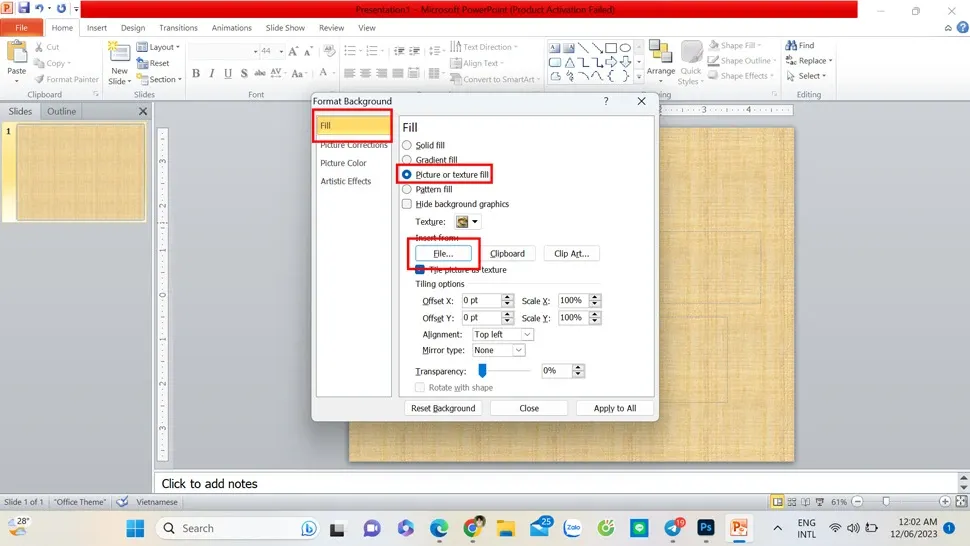Open the Insert ribbon tab
This screenshot has height=546, width=970.
click(97, 28)
